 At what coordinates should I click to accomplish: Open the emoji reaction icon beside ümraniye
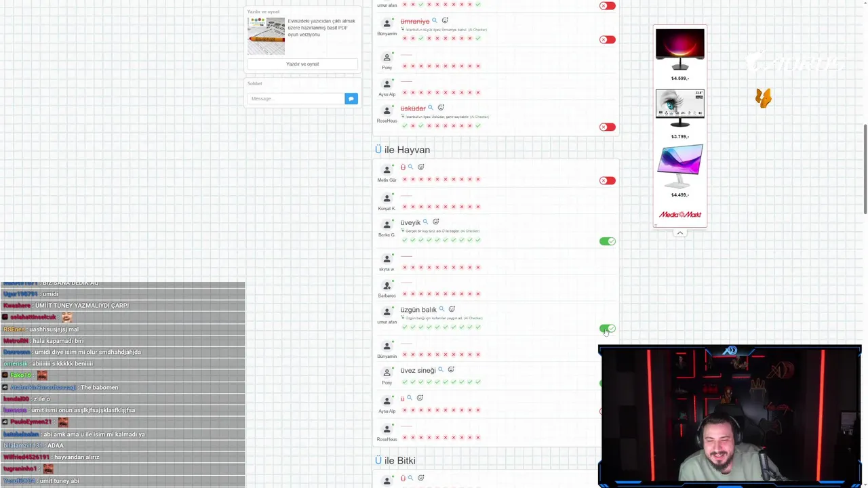pyautogui.click(x=445, y=21)
